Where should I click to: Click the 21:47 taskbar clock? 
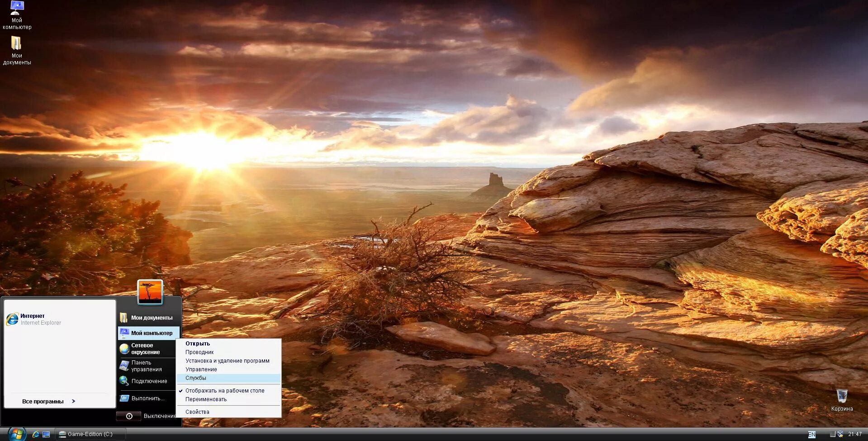[855, 434]
